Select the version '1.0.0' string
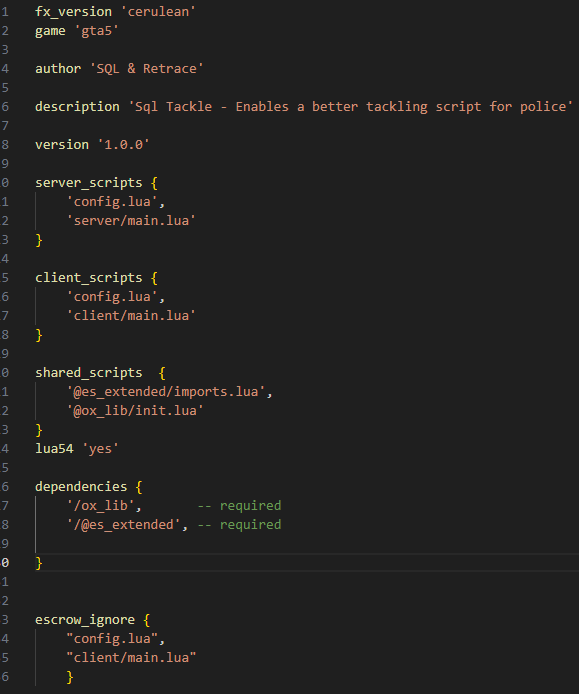The image size is (579, 694). click(x=124, y=145)
